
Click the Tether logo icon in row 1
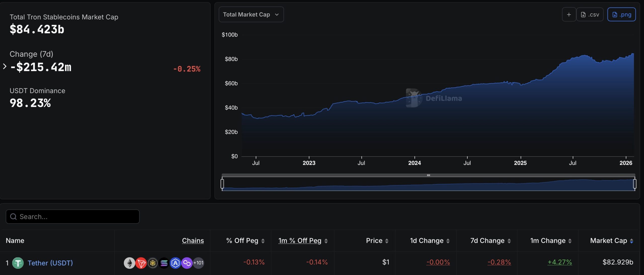click(18, 263)
